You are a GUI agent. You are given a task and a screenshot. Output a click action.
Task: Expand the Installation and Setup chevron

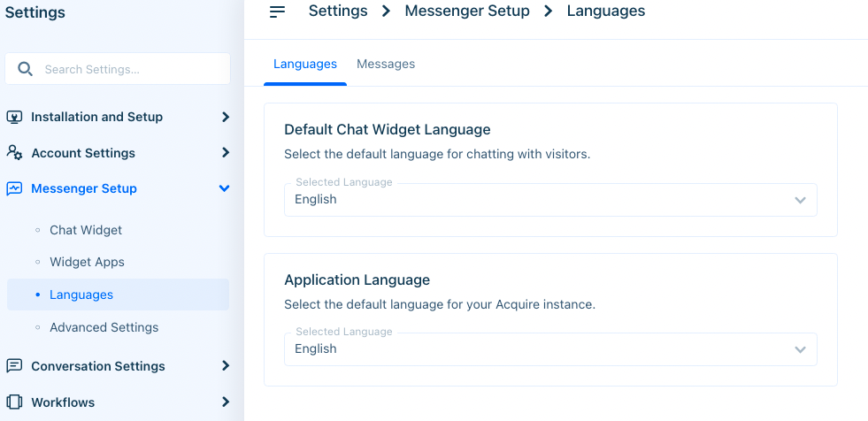[x=225, y=117]
